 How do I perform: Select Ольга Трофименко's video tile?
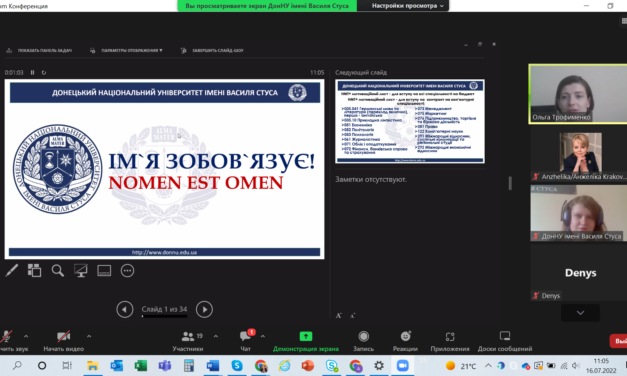point(578,94)
